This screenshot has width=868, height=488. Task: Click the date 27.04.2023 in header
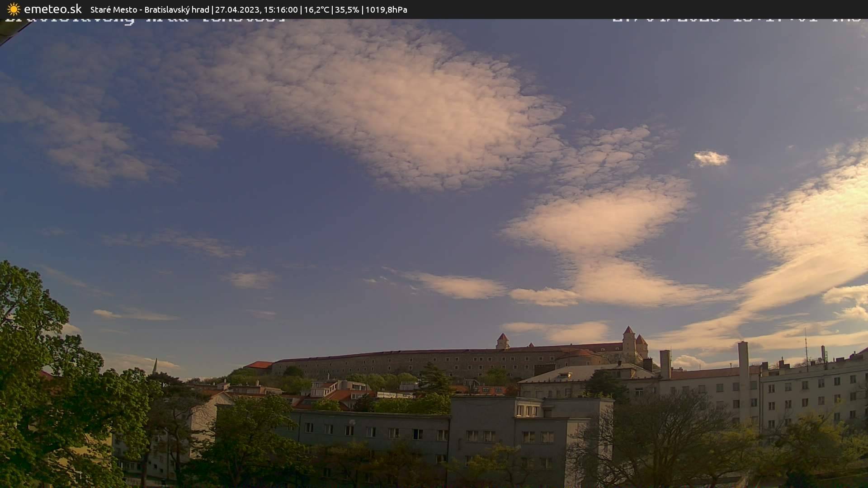[238, 9]
